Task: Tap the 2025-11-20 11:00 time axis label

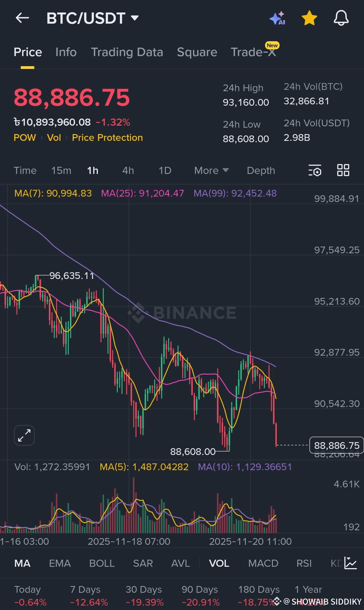Action: pyautogui.click(x=250, y=541)
